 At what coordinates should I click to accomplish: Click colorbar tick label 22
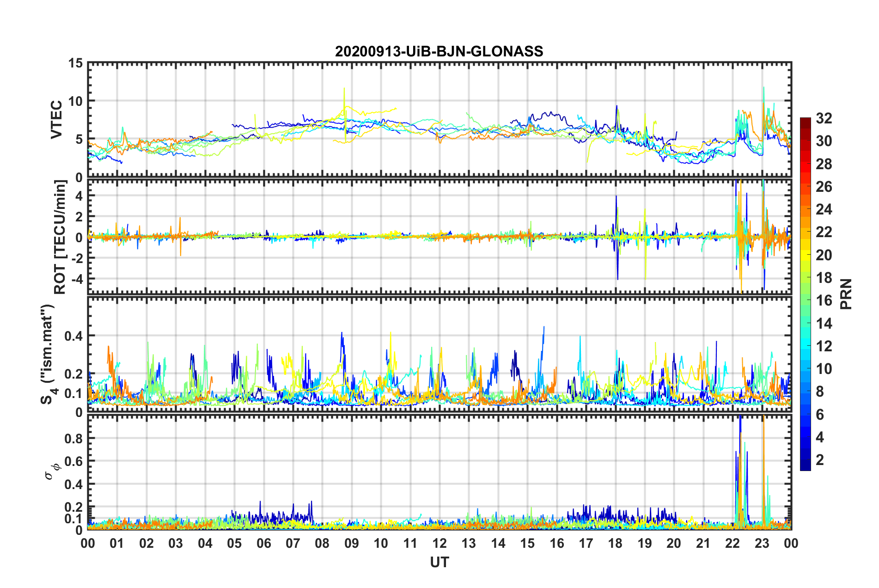824,232
